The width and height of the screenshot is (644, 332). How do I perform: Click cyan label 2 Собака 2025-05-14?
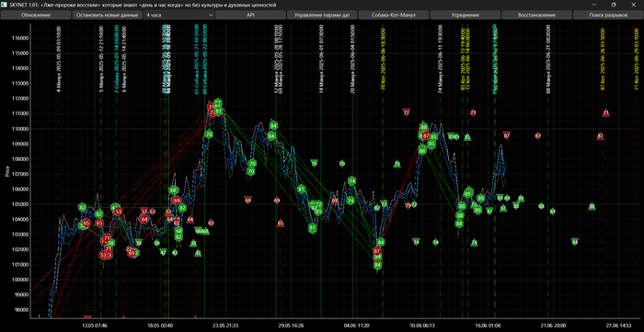point(117,60)
